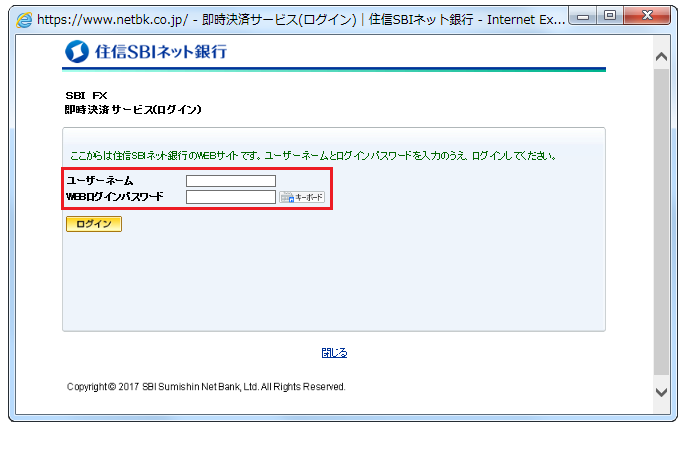Click the ユーザーネーム input field
690x450 pixels.
(x=231, y=181)
